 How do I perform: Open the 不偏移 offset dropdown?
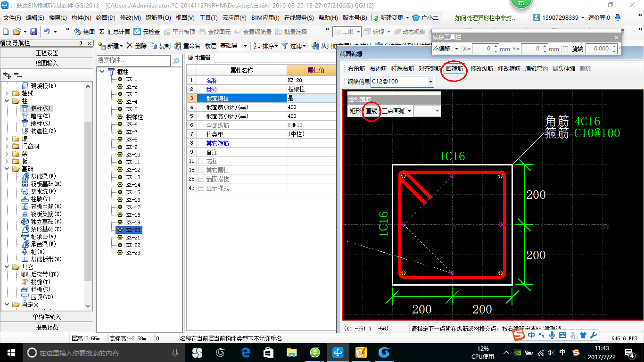(x=456, y=49)
